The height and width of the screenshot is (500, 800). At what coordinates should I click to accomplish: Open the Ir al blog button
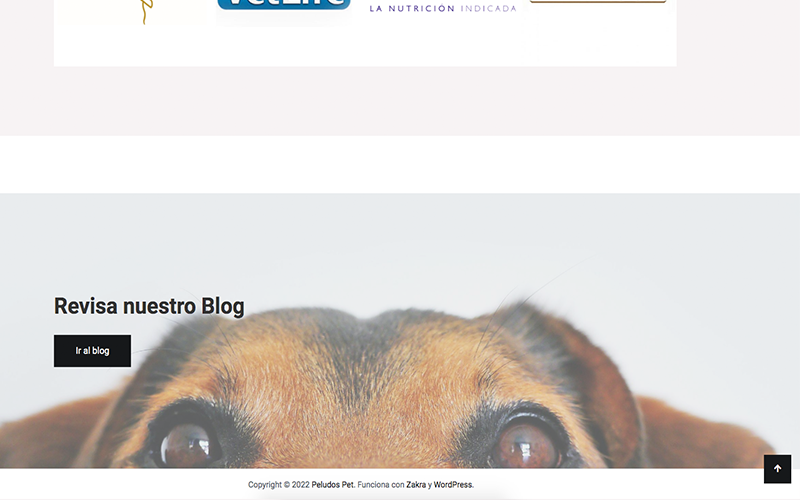(92, 351)
